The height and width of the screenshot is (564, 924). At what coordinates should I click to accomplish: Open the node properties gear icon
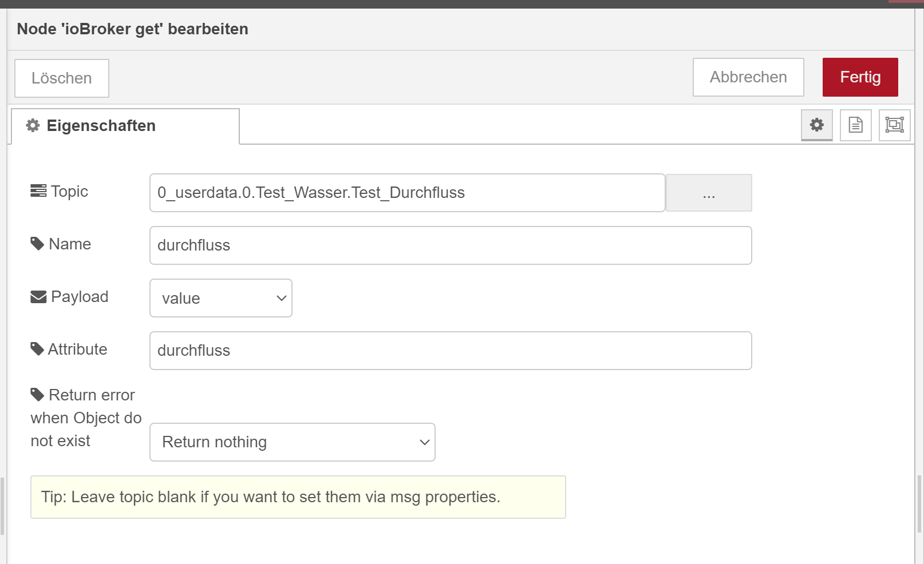tap(816, 125)
